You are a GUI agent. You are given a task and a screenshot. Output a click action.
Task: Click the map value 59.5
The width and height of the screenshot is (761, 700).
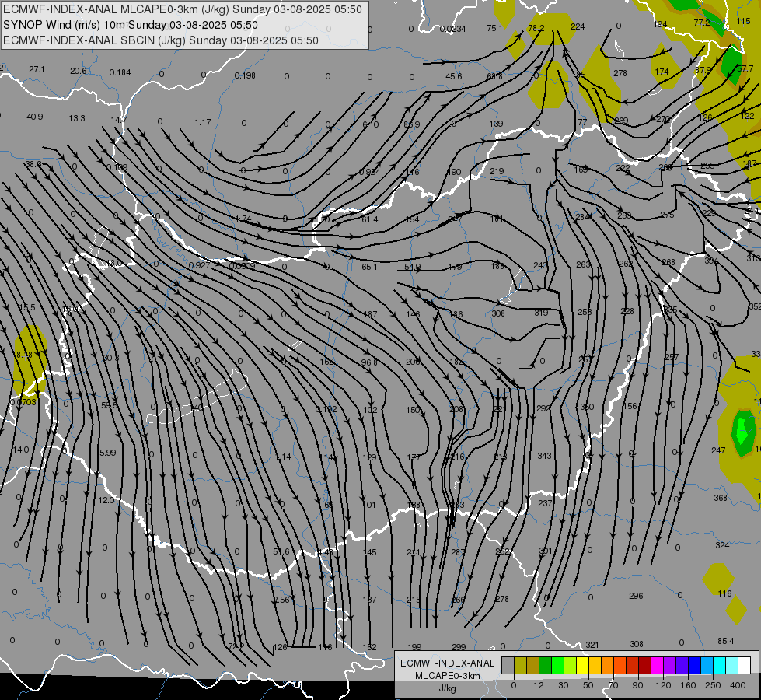(110, 405)
